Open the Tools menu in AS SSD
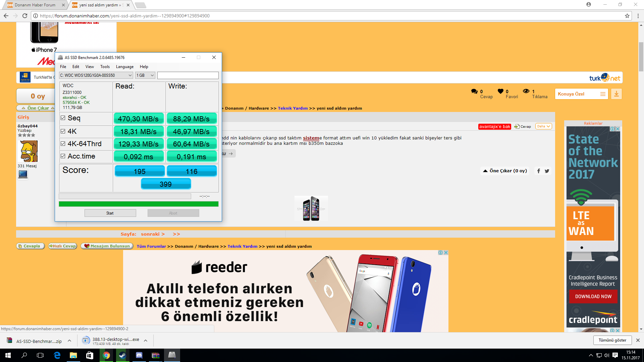Viewport: 644px width, 362px height. [x=105, y=67]
